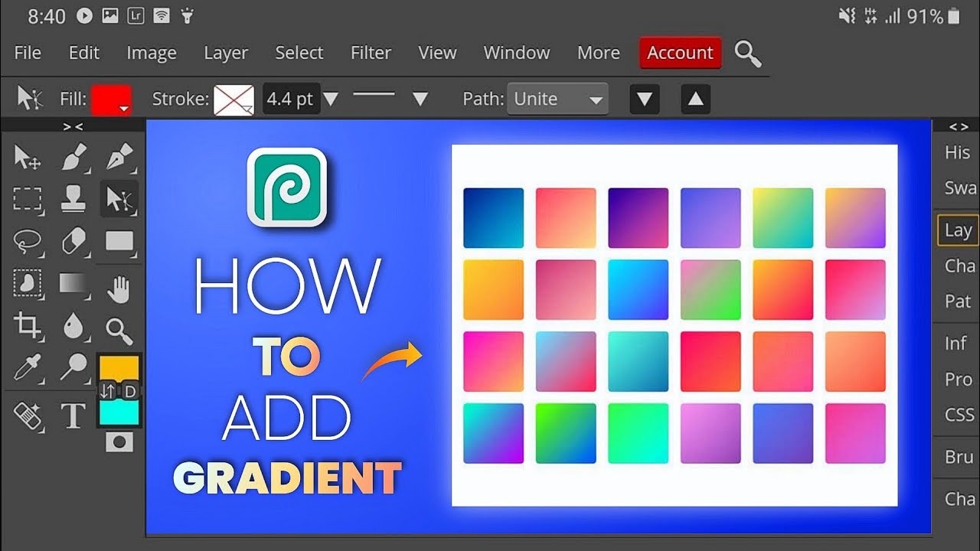980x551 pixels.
Task: Toggle Quick Mask mode
Action: (x=119, y=442)
